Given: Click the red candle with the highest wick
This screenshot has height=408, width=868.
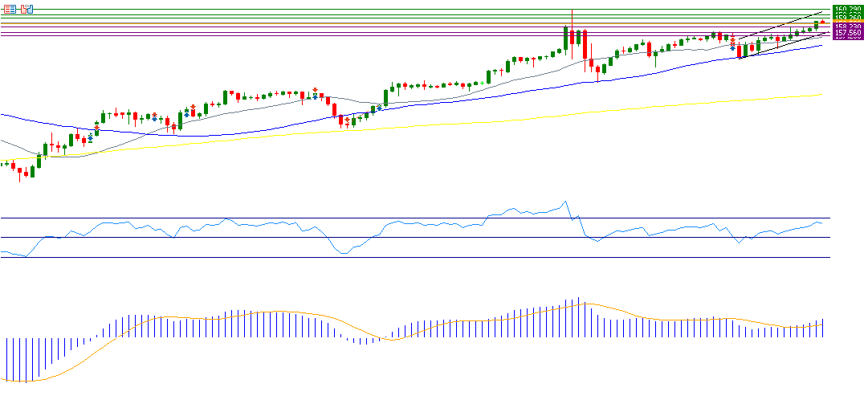Looking at the screenshot, I should pyautogui.click(x=572, y=36).
